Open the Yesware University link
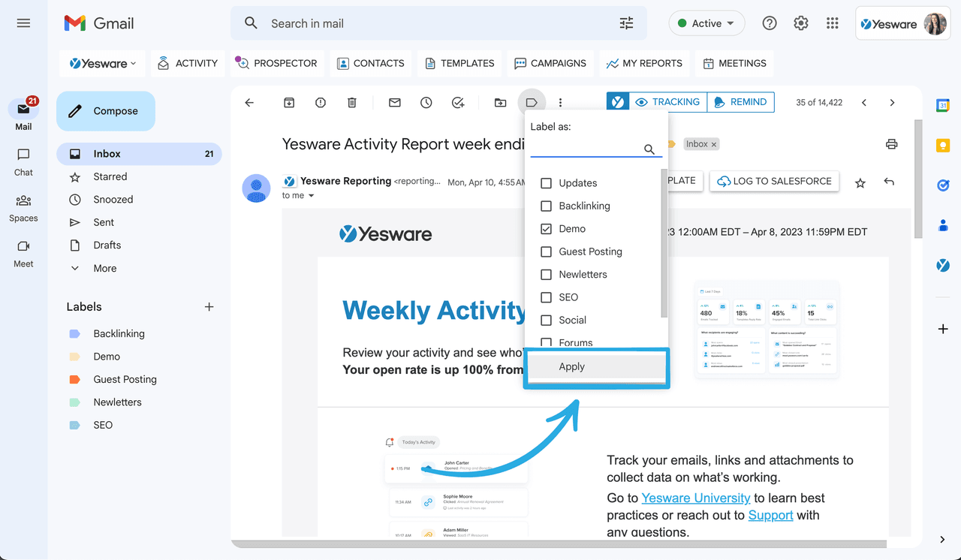This screenshot has width=961, height=560. pyautogui.click(x=696, y=498)
